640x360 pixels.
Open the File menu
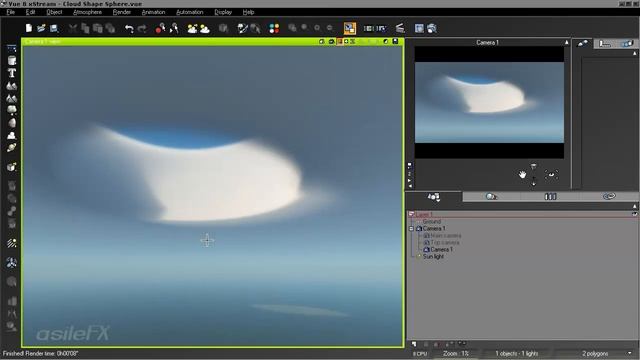point(11,12)
